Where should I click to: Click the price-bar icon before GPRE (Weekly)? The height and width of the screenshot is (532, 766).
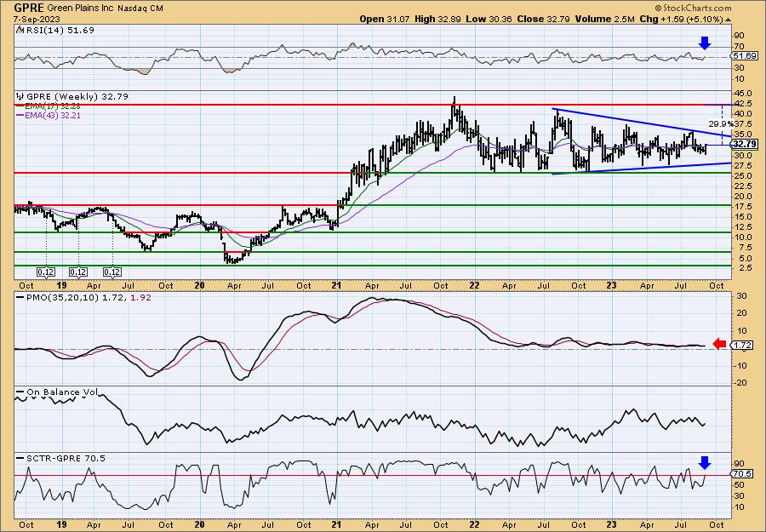coord(20,96)
